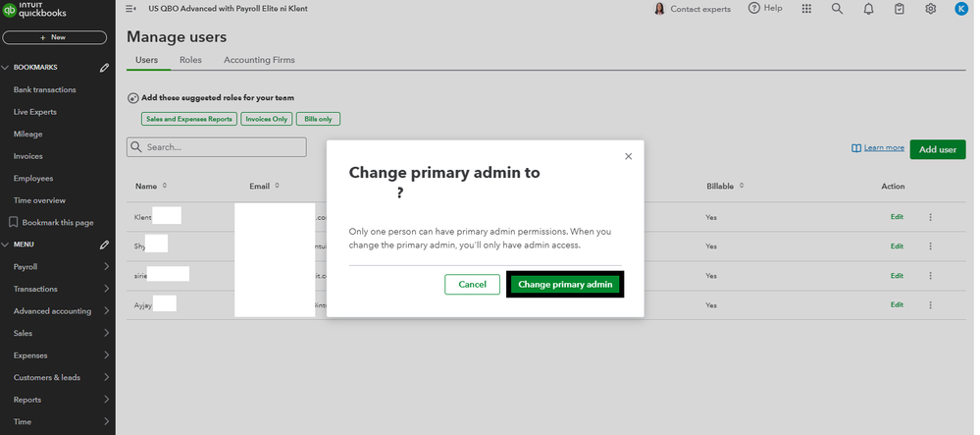This screenshot has height=435, width=980.
Task: Expand the Advanced accounting submenu
Action: tap(105, 311)
